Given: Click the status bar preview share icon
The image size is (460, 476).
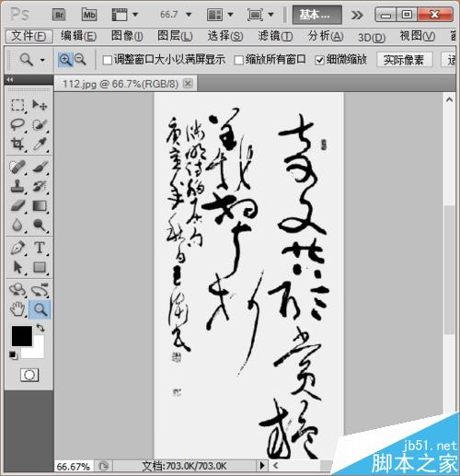Looking at the screenshot, I should pos(103,466).
